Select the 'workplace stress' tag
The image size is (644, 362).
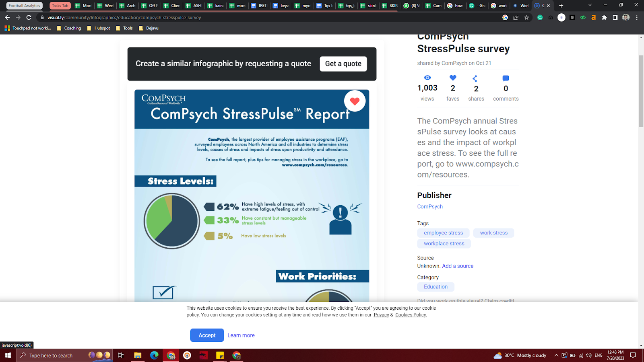[444, 244]
